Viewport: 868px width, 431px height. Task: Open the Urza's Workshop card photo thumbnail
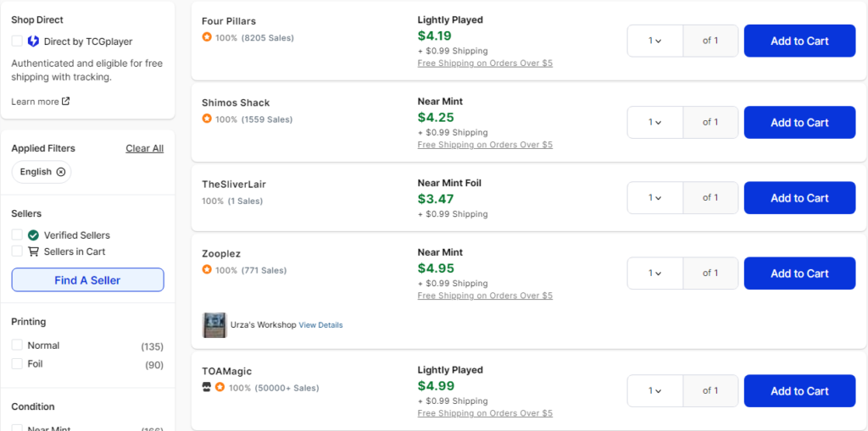click(214, 325)
